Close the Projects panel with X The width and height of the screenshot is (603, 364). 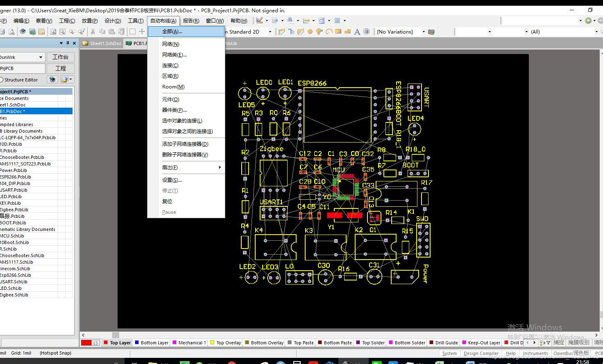[74, 43]
